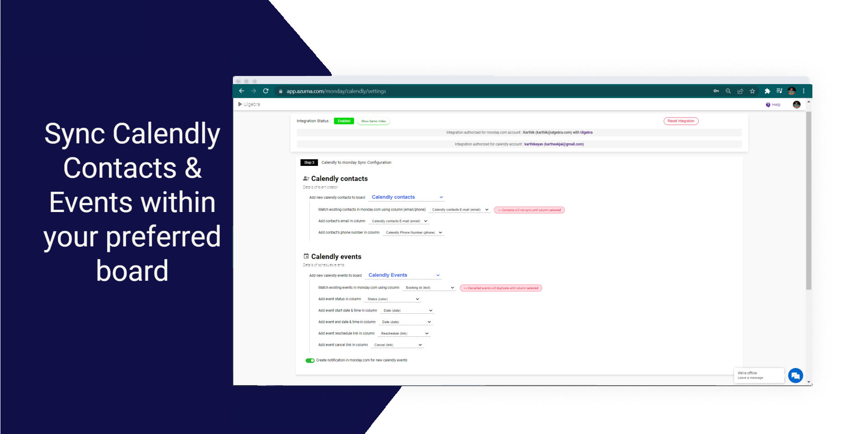
Task: Open the lock icon site info
Action: coord(281,91)
